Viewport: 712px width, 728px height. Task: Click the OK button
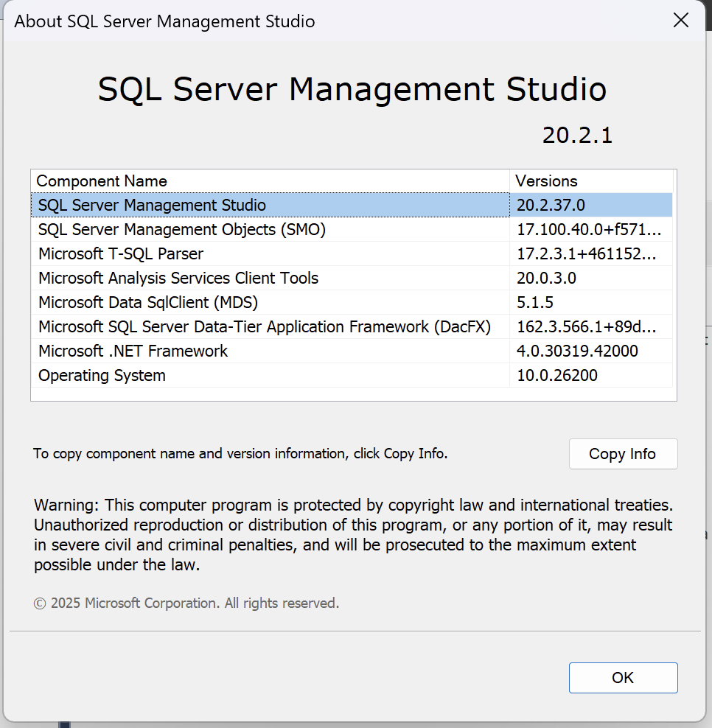[x=623, y=677]
